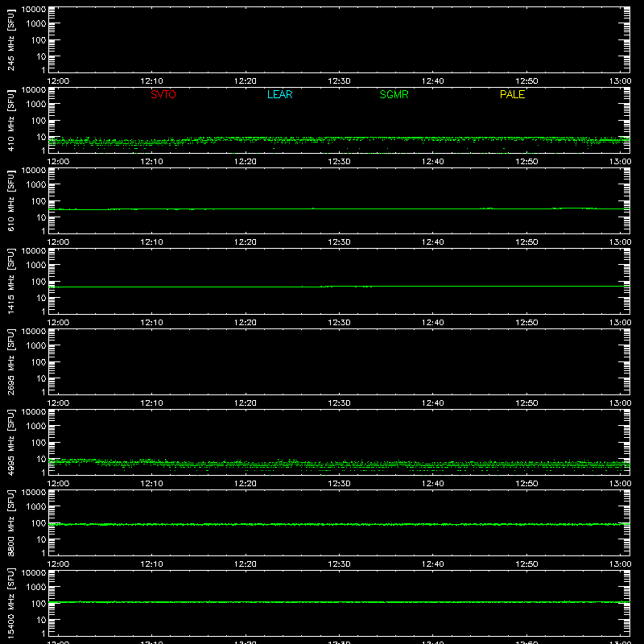Click the green SGMR station label

pyautogui.click(x=394, y=94)
